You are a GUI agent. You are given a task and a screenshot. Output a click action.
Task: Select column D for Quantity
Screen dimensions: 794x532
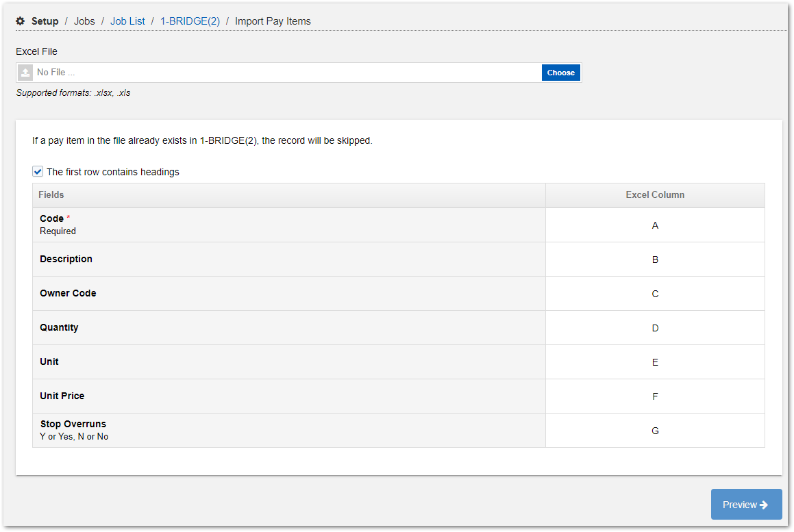[654, 327]
